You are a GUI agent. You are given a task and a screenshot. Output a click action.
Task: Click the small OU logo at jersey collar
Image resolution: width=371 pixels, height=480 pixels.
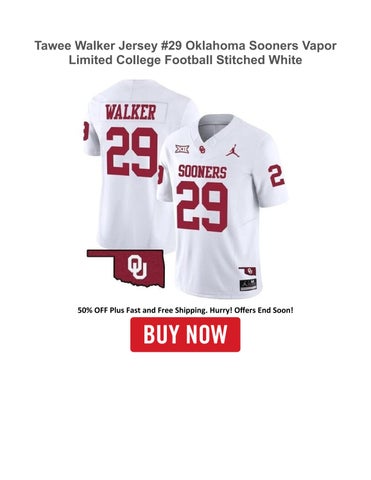(201, 150)
